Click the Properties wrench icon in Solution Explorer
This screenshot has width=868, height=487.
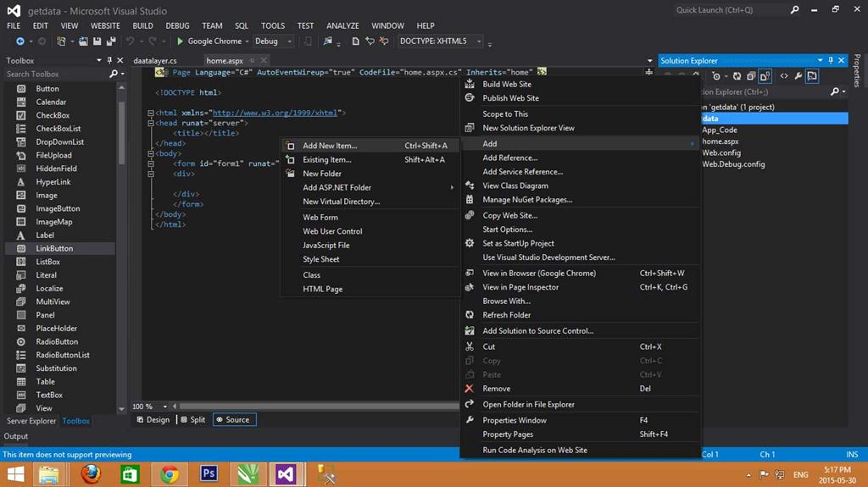tap(798, 76)
